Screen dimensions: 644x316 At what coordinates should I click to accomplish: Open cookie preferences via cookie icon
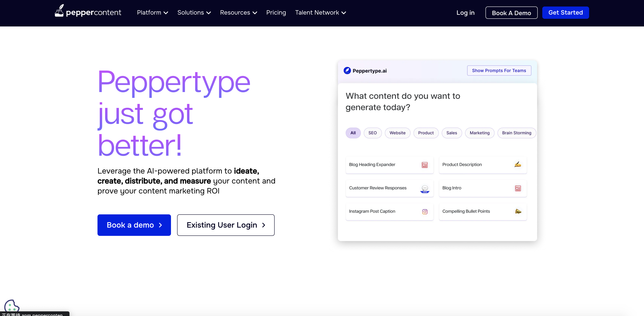[x=11, y=306]
